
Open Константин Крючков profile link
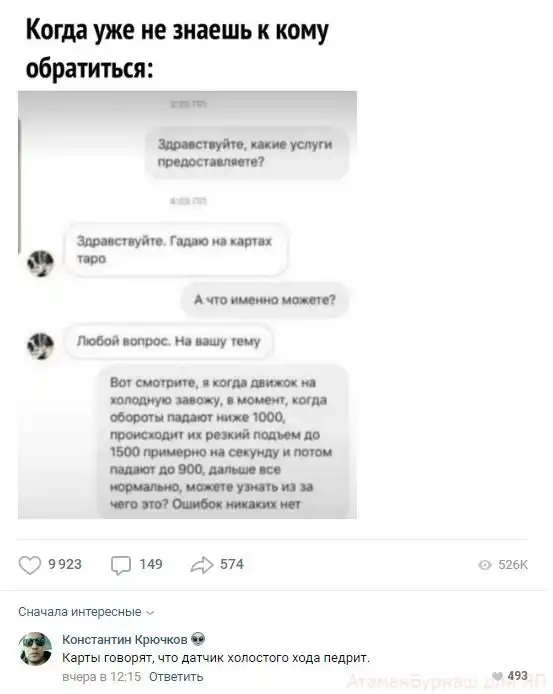[125, 640]
